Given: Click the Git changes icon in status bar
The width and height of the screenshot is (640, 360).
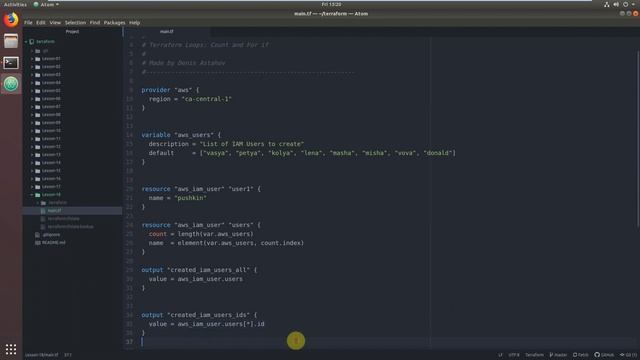Looking at the screenshot, I should click(x=622, y=355).
